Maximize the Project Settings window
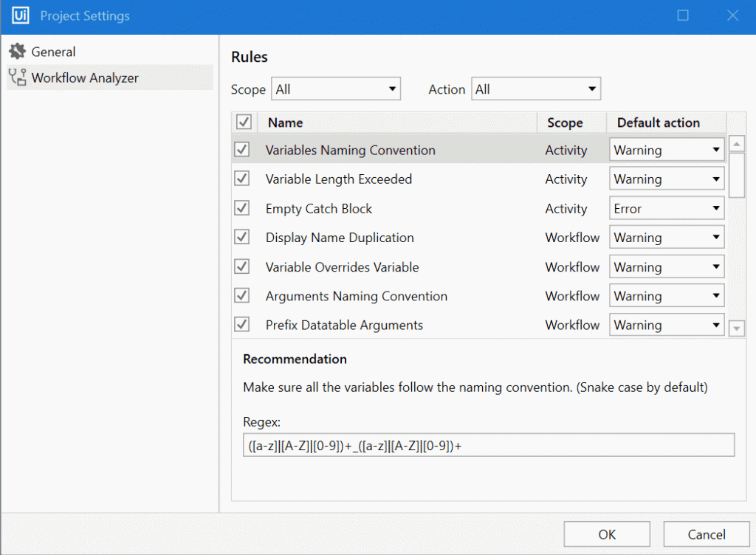The image size is (756, 555). click(683, 15)
